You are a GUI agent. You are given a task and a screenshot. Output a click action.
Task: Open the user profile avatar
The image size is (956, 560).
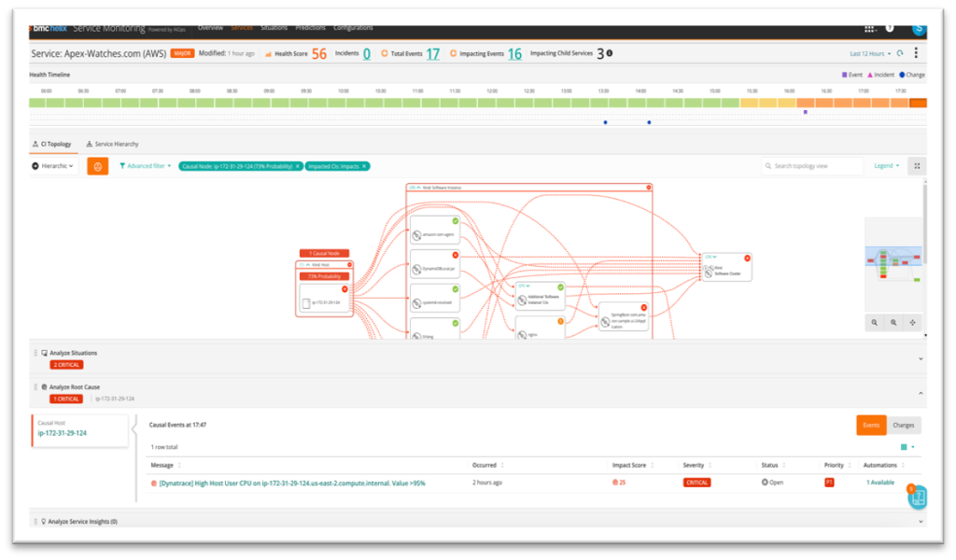[919, 28]
